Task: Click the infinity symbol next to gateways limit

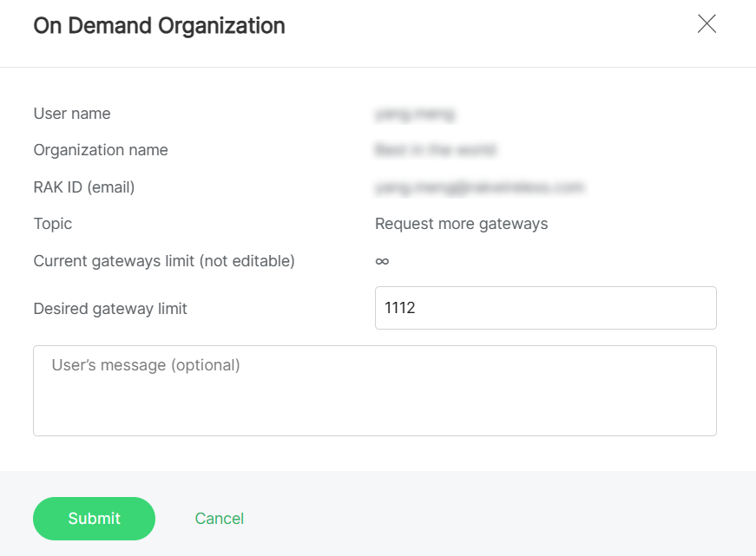Action: (380, 260)
